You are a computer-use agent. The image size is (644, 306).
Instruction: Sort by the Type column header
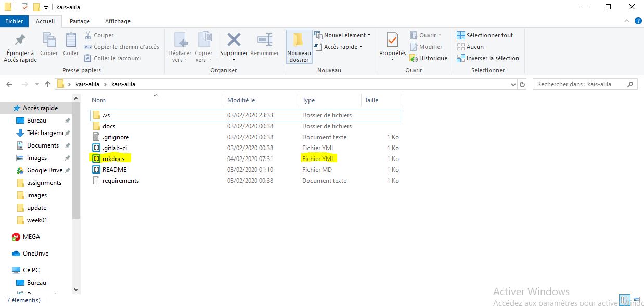tap(330, 100)
